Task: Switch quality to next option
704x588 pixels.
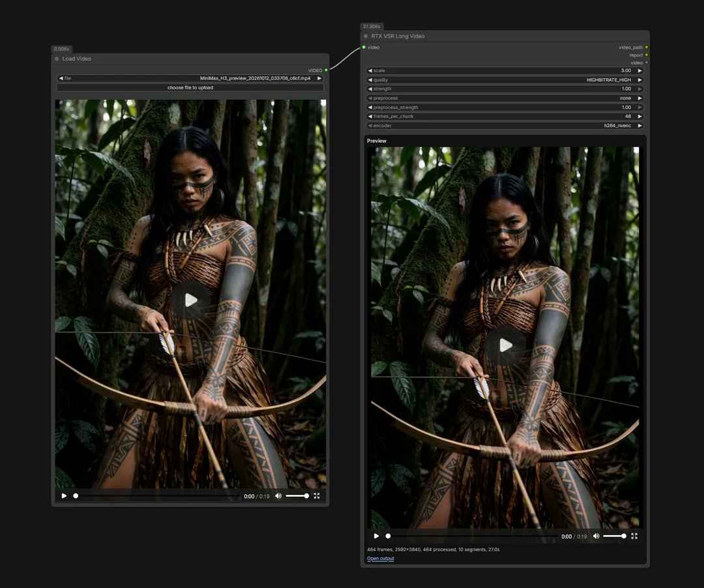Action: click(640, 80)
